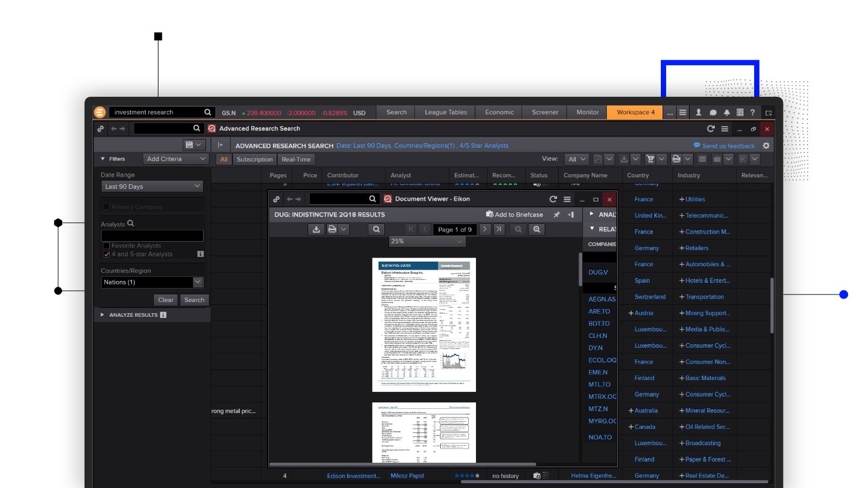Click info icon beside 4 and 5-star Analysts

click(200, 254)
